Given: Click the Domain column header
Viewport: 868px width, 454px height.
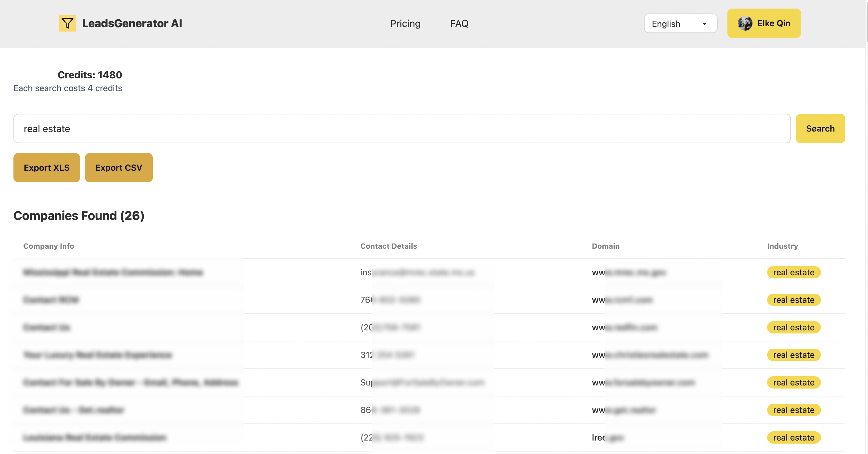Looking at the screenshot, I should (605, 246).
